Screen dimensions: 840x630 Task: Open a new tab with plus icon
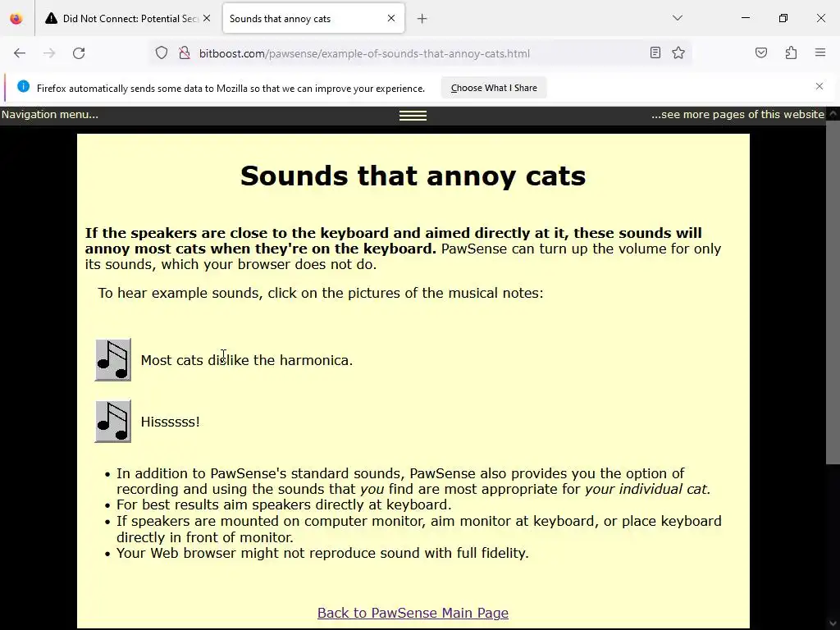click(x=422, y=19)
